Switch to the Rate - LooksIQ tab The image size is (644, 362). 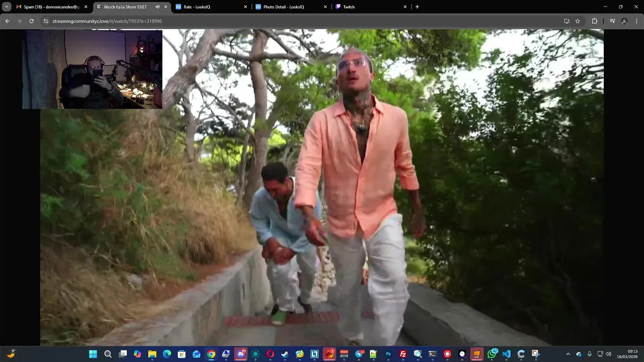tap(211, 7)
